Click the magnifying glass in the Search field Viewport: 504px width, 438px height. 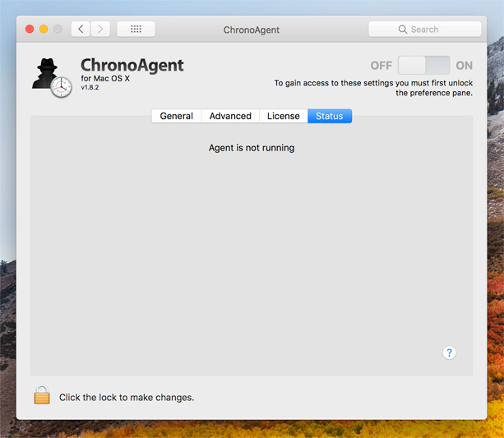click(402, 30)
